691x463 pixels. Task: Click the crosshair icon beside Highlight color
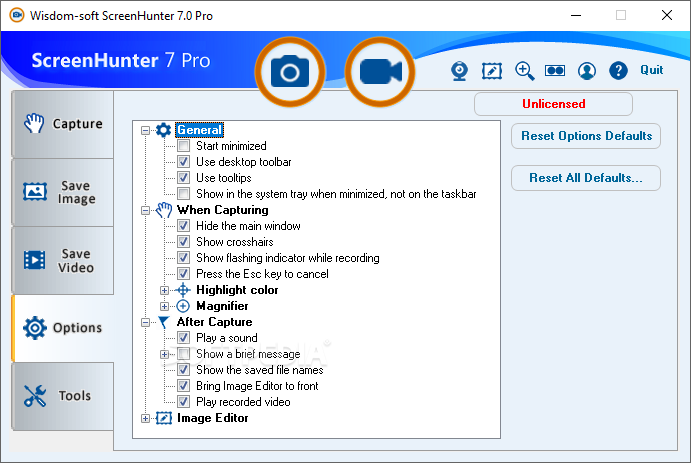(183, 290)
